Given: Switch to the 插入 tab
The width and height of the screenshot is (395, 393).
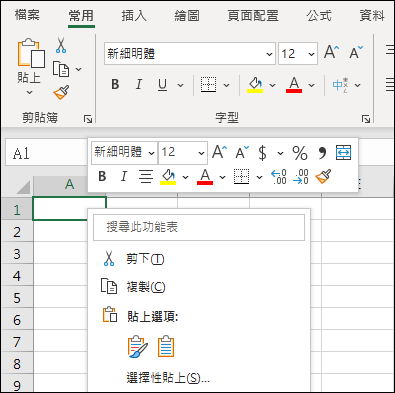Looking at the screenshot, I should pyautogui.click(x=134, y=16).
